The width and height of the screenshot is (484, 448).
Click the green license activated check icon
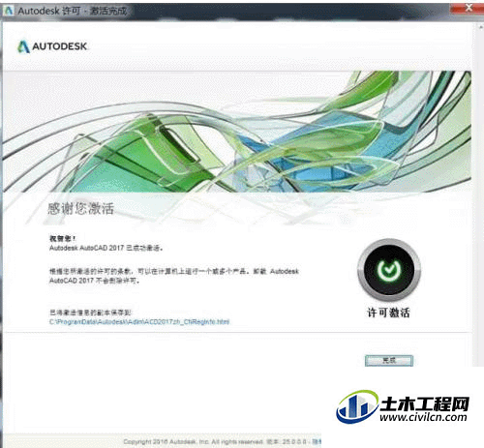pos(389,270)
